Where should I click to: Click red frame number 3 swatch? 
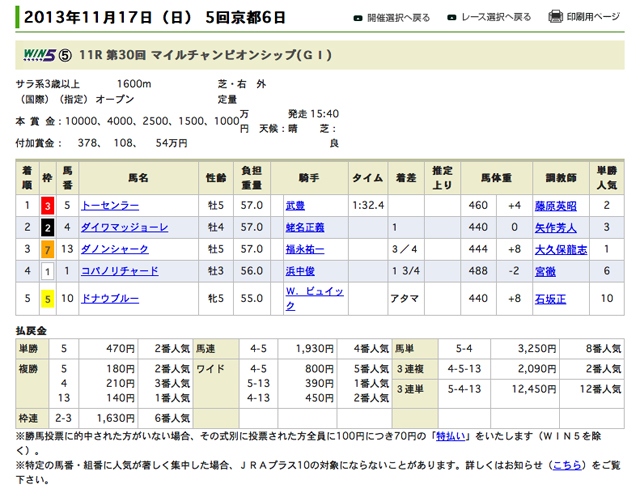tap(48, 206)
